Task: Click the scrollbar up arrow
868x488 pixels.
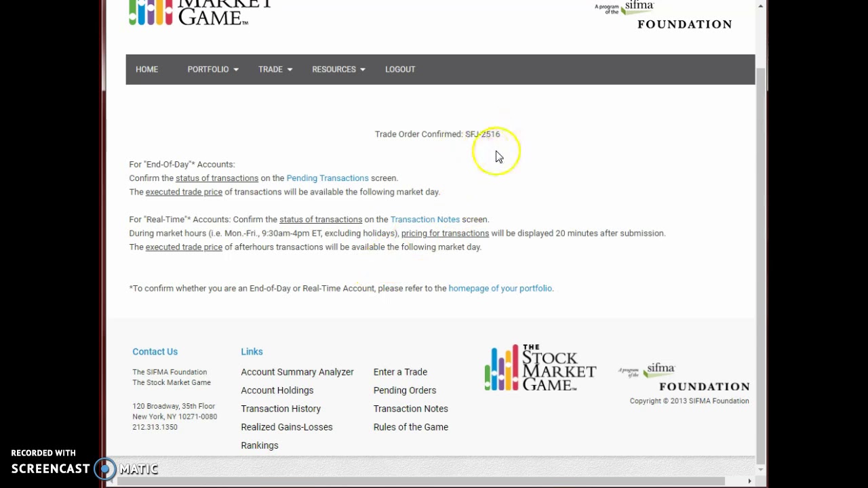Action: pyautogui.click(x=761, y=5)
